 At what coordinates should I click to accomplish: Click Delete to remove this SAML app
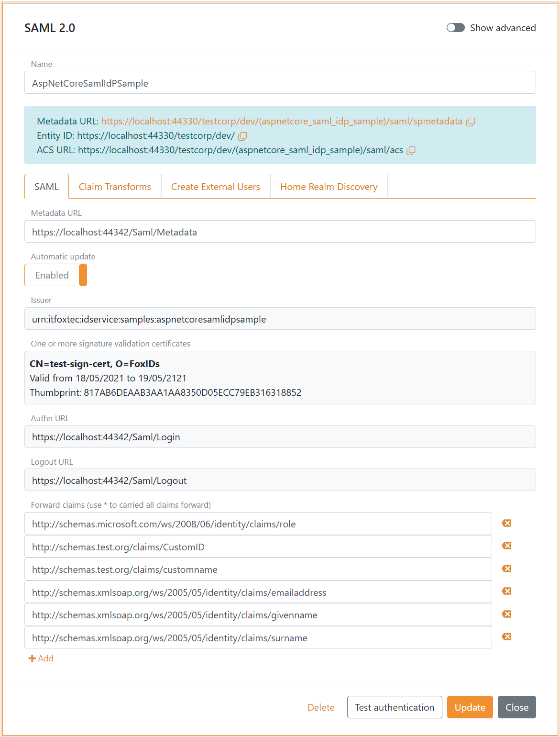click(321, 707)
